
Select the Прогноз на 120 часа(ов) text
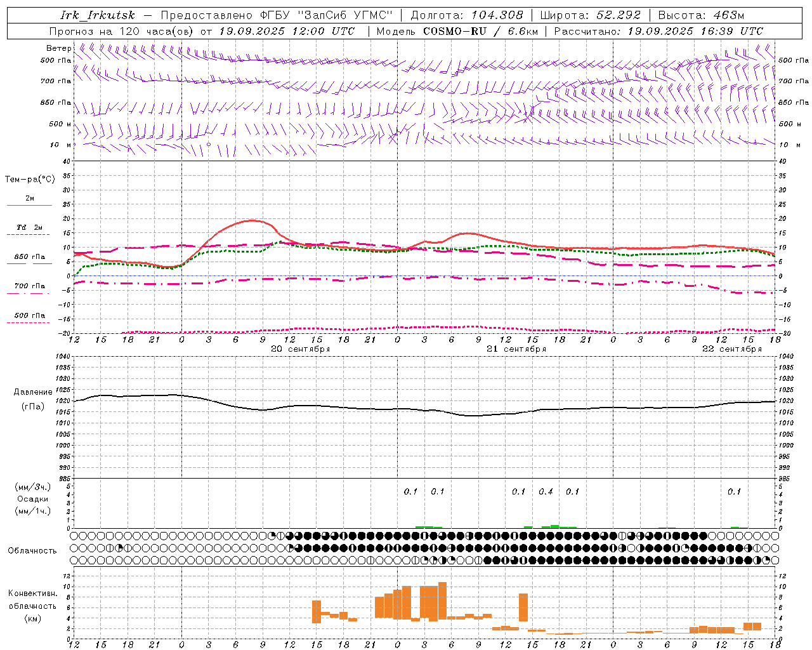(x=122, y=31)
